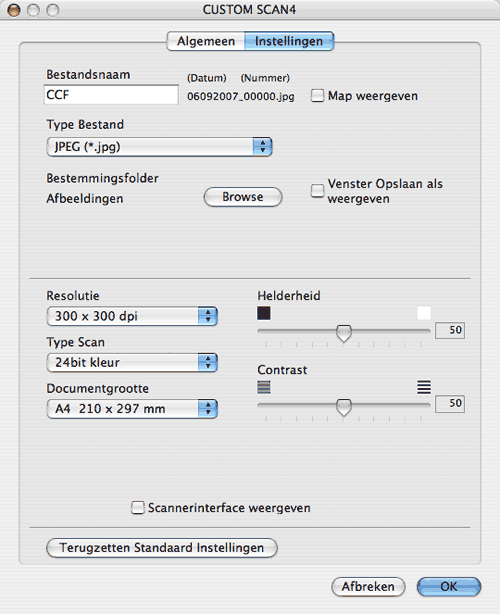Viewport: 500px width, 614px height.
Task: Click the low contrast lines icon
Action: (x=264, y=387)
